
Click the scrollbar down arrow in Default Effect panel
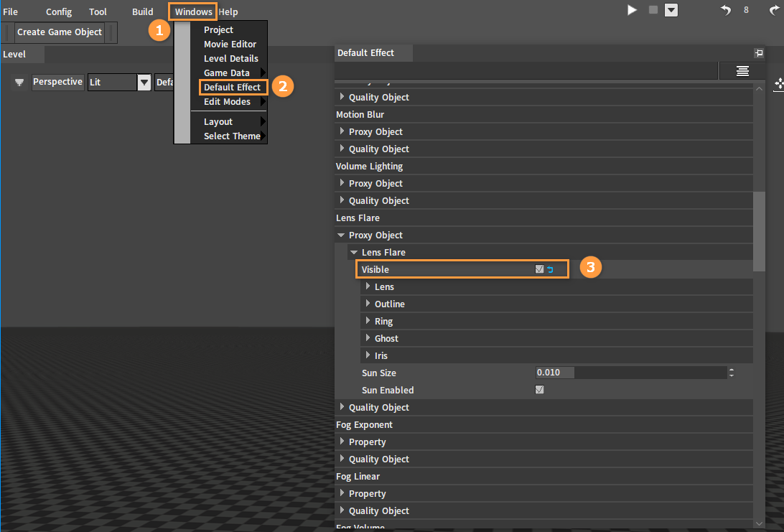click(759, 523)
